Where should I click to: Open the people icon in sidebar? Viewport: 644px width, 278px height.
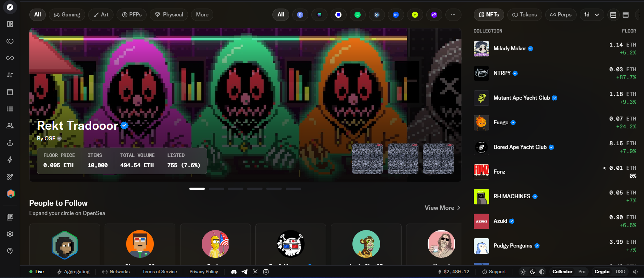[x=10, y=126]
